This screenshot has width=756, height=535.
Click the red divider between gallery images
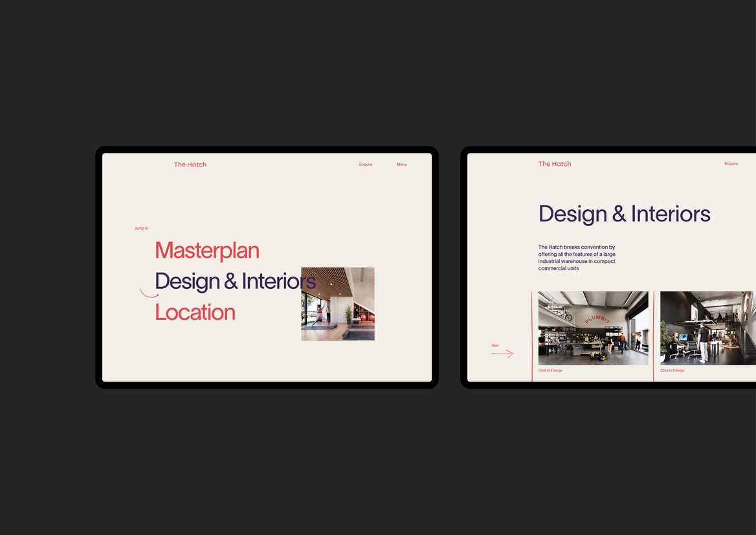654,336
